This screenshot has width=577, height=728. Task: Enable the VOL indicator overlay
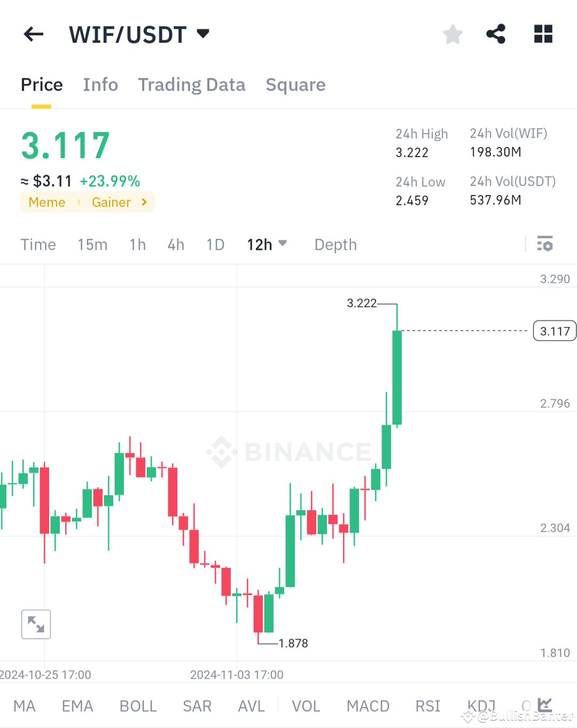point(306,706)
